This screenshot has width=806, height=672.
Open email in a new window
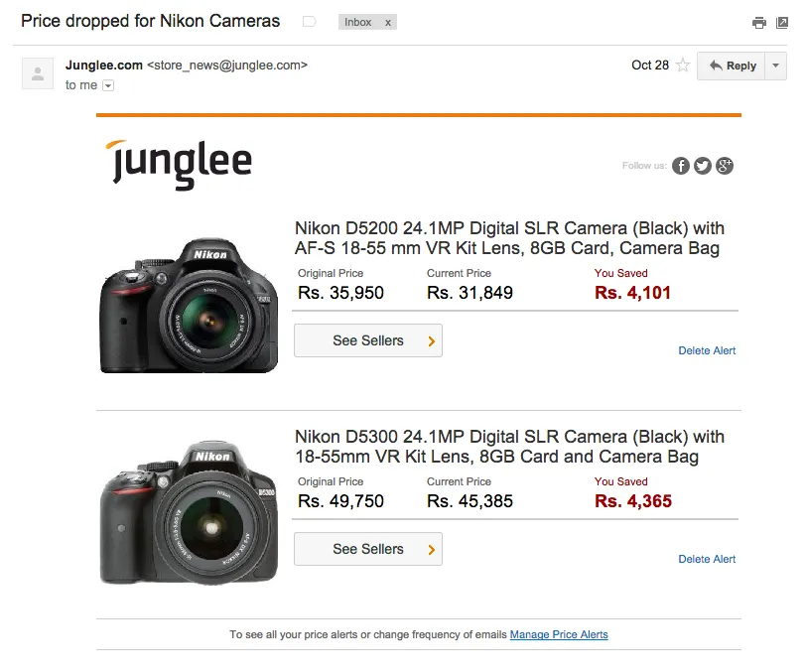tap(781, 23)
